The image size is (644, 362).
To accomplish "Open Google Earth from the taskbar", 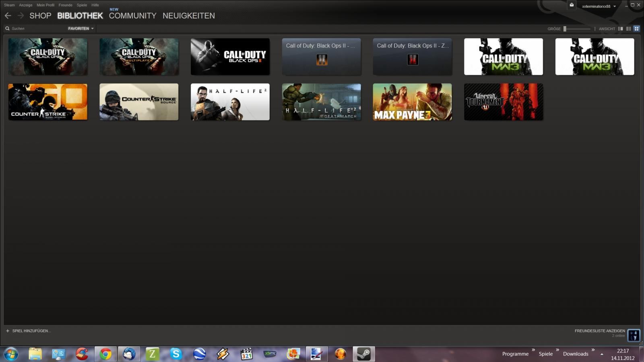I will pyautogui.click(x=199, y=354).
